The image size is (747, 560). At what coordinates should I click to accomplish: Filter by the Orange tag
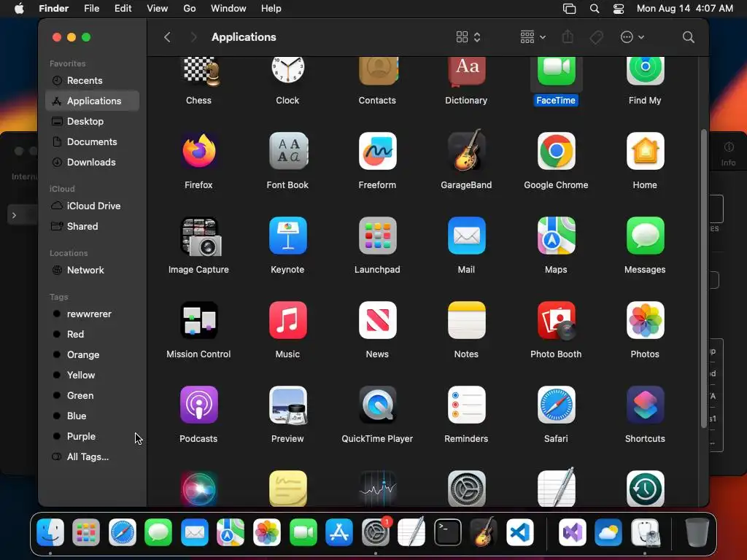coord(93,355)
